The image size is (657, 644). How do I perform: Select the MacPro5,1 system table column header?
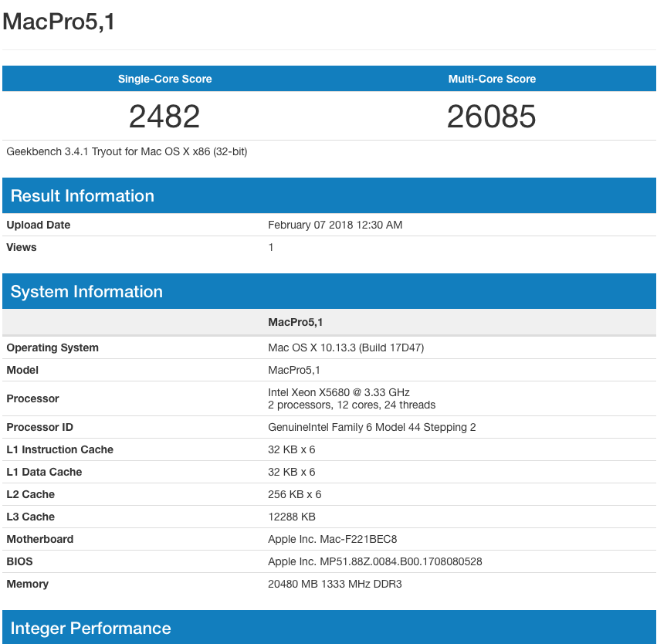click(296, 322)
